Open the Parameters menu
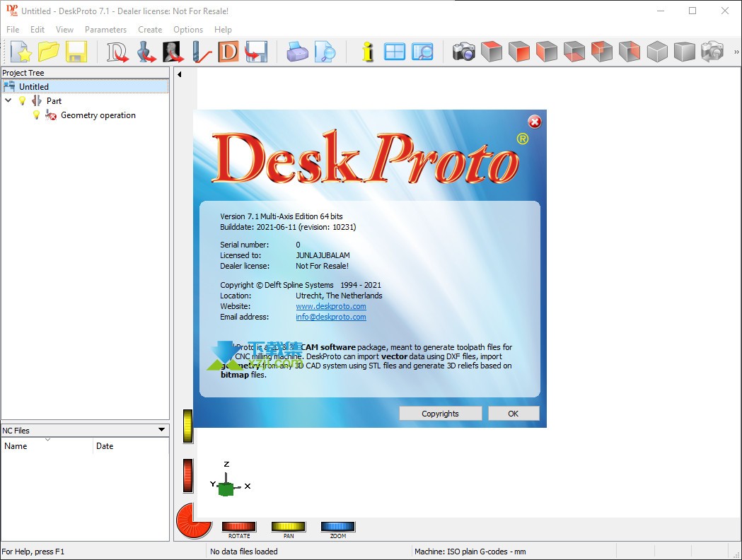 click(x=105, y=29)
